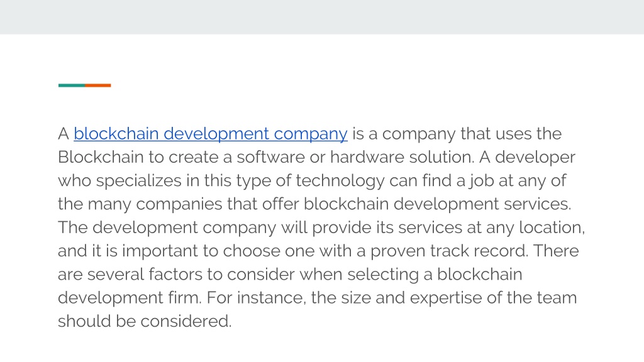The image size is (644, 362).
Task: Click the leading letter "A" before the link
Action: [x=64, y=134]
